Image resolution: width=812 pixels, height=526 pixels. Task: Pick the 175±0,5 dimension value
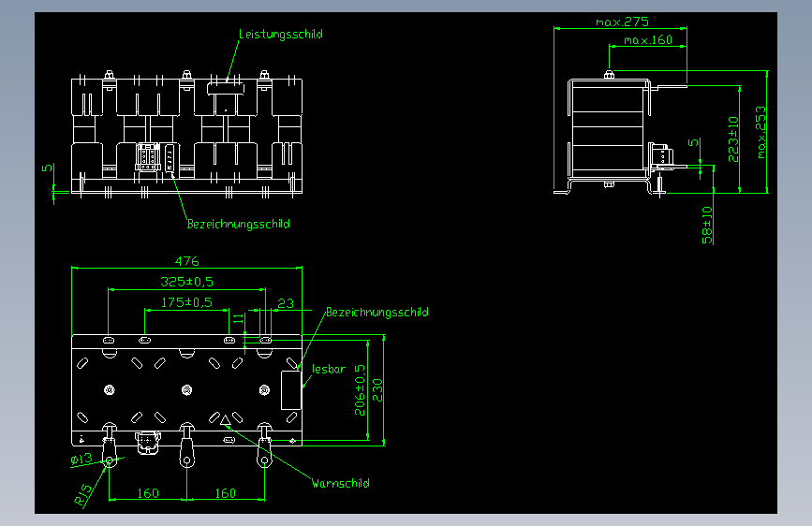[186, 302]
